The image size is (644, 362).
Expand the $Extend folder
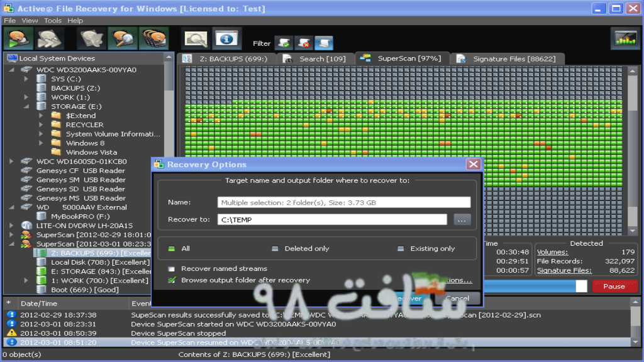(41, 116)
